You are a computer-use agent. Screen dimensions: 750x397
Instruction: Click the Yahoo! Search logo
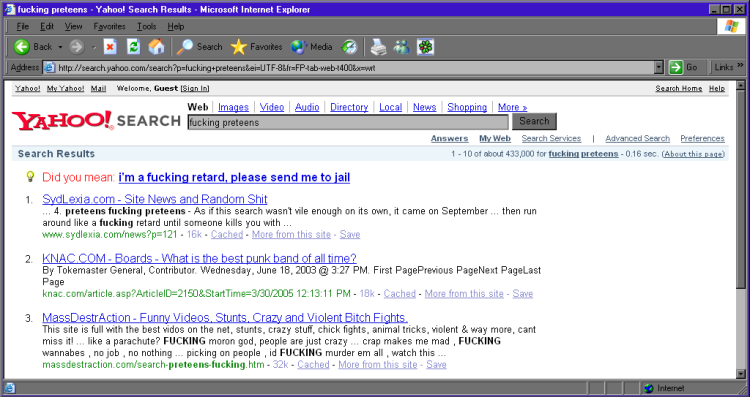pyautogui.click(x=96, y=121)
